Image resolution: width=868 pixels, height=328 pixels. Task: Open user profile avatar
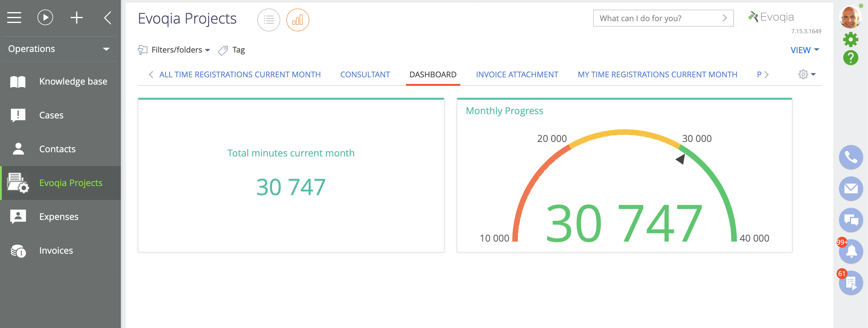tap(850, 17)
